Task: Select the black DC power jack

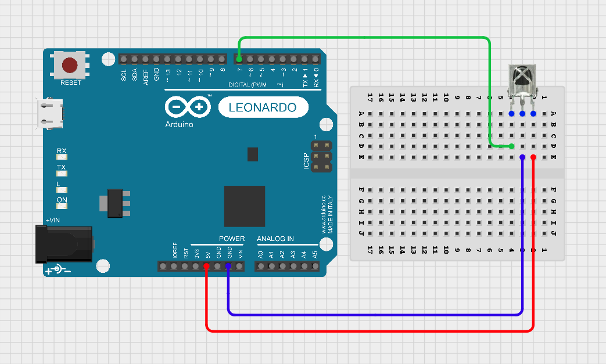Action: [64, 244]
